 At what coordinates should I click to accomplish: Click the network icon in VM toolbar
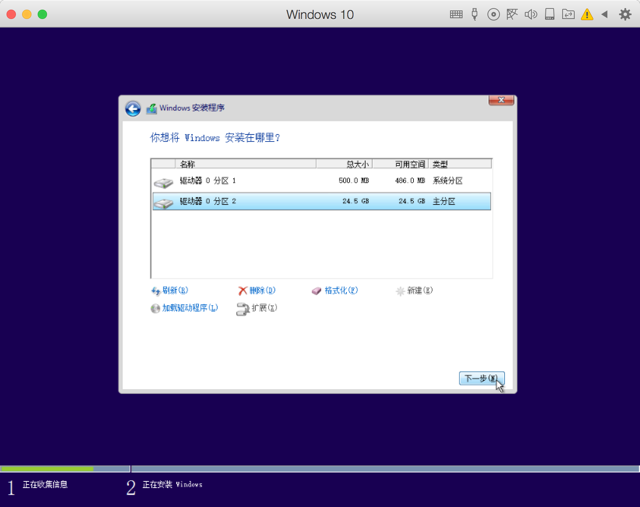click(512, 15)
